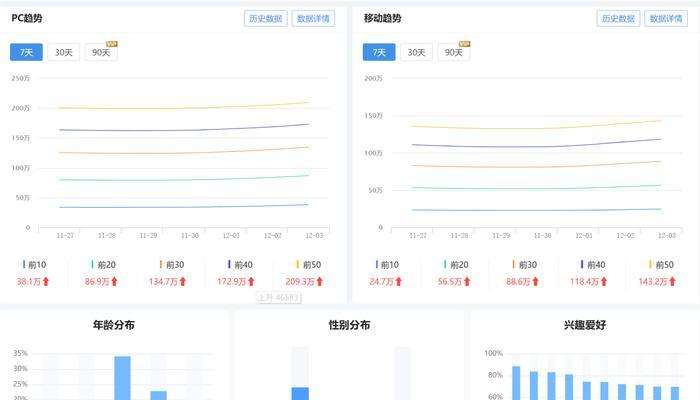The image size is (700, 400).
Task: Open 数据详情 in the 移动趋势 panel
Action: pos(666,19)
